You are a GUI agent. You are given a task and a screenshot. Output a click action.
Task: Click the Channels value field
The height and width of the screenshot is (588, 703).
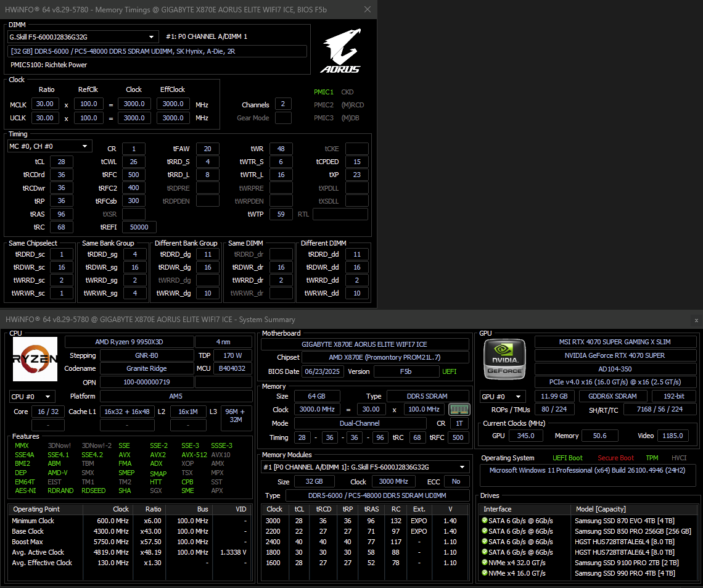283,104
